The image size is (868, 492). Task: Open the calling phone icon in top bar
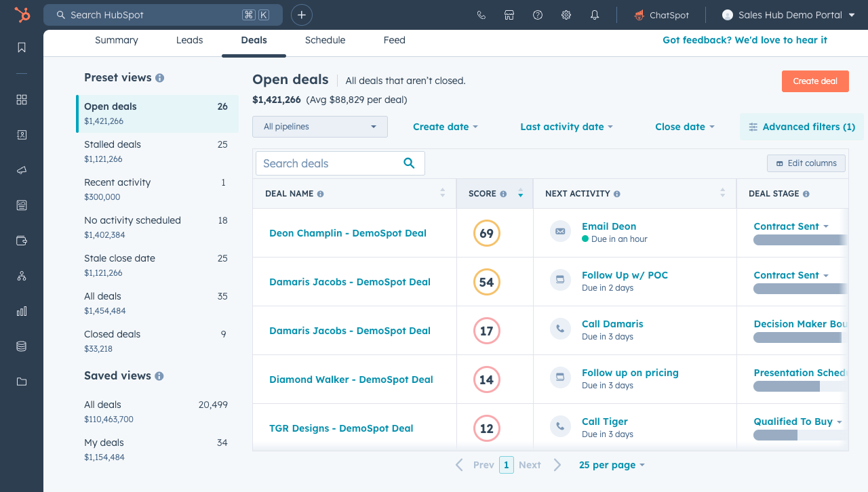pos(481,15)
